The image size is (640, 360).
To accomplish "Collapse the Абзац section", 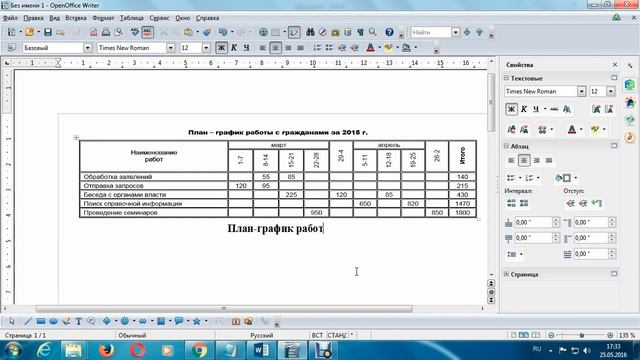I will [507, 146].
